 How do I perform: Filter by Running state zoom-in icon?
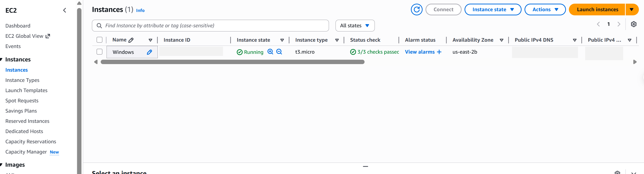[x=270, y=52]
